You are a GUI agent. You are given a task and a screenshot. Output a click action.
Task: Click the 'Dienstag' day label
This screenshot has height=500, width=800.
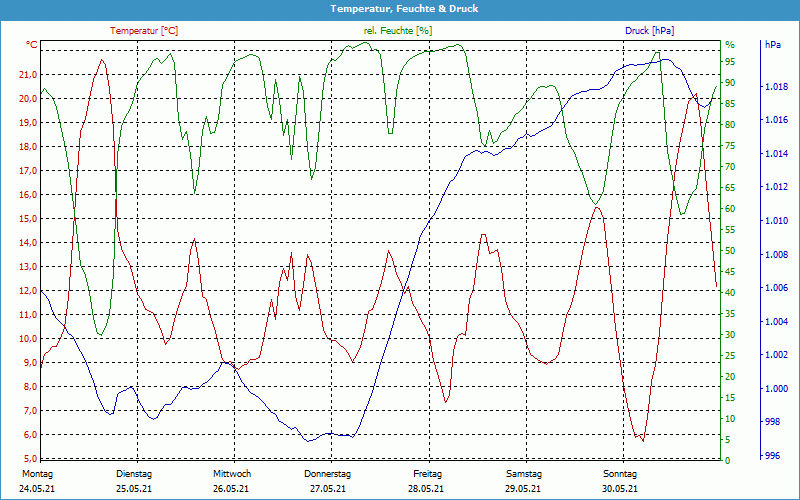[134, 474]
